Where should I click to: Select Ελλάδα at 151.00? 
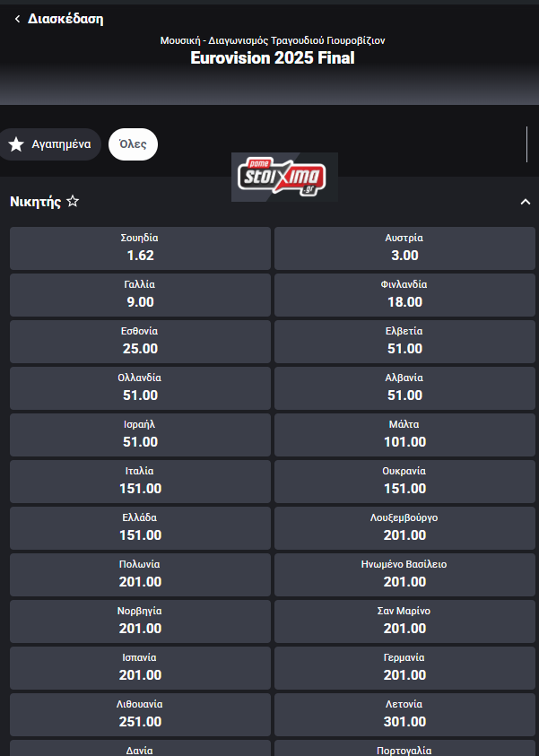[140, 528]
